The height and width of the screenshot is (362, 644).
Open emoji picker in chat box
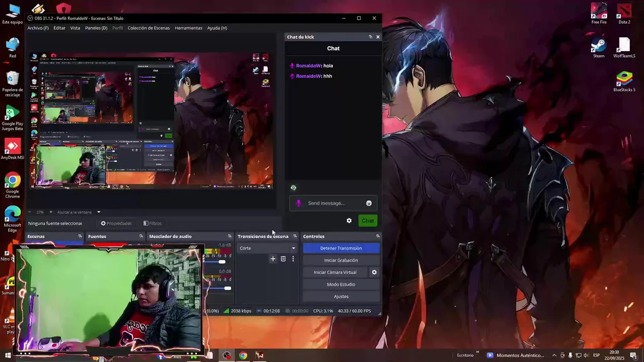pos(369,203)
